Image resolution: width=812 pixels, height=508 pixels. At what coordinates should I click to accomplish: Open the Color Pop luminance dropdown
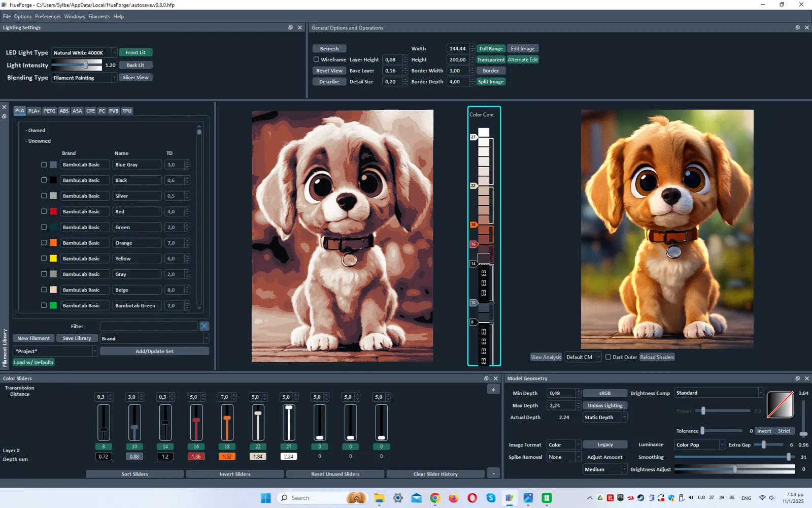tap(700, 445)
